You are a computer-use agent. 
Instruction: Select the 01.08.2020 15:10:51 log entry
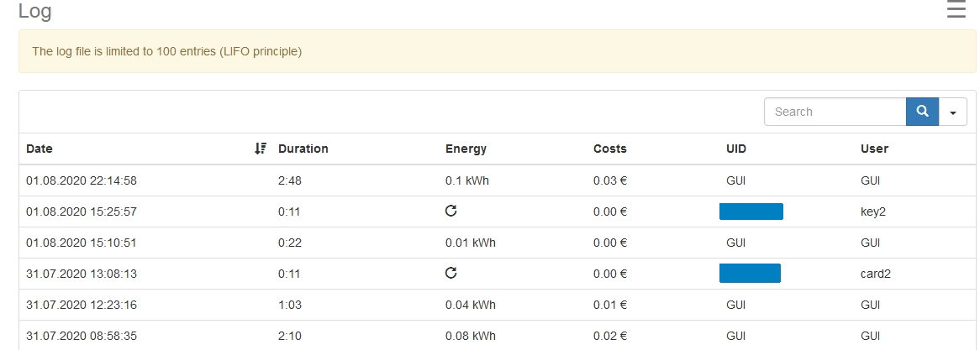(x=82, y=243)
